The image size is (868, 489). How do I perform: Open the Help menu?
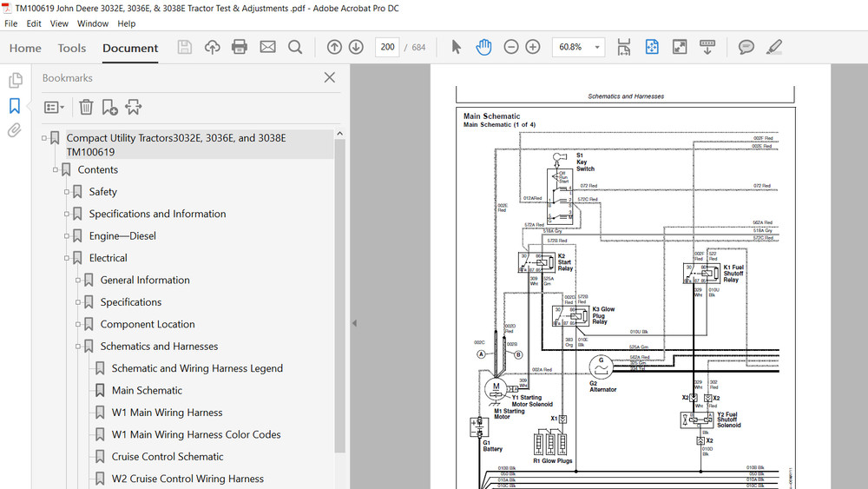click(126, 23)
